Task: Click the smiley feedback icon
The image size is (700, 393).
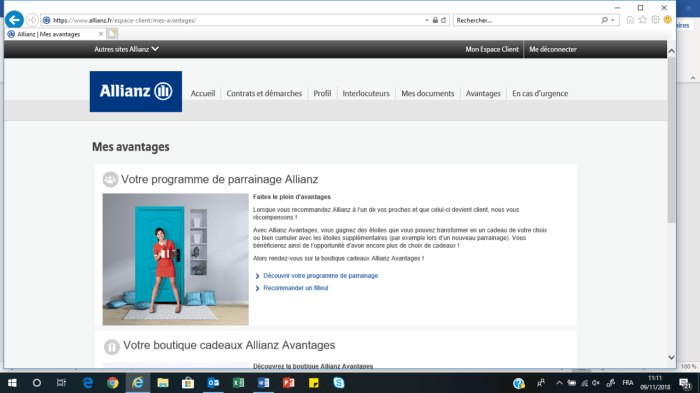Action: (x=667, y=20)
